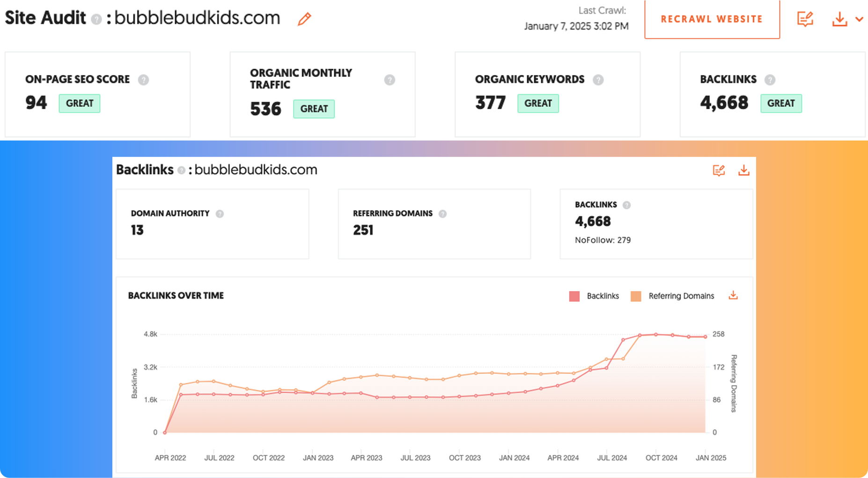The image size is (868, 478).
Task: Expand the download options chevron
Action: [x=859, y=19]
